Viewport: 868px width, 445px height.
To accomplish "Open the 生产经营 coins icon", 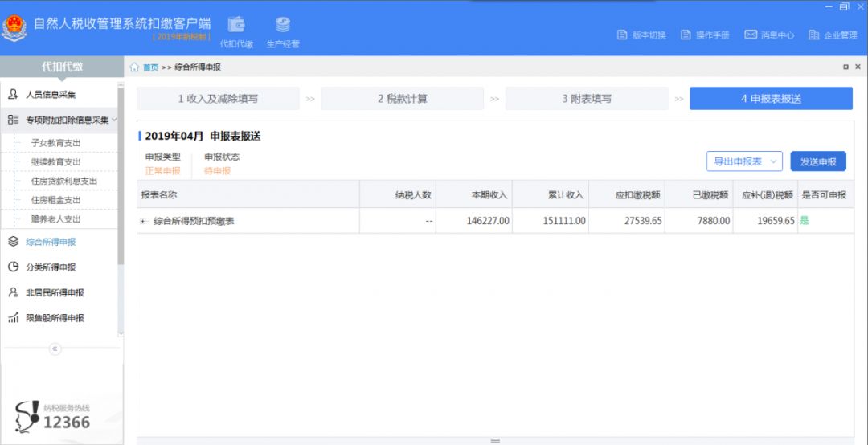I will click(283, 25).
